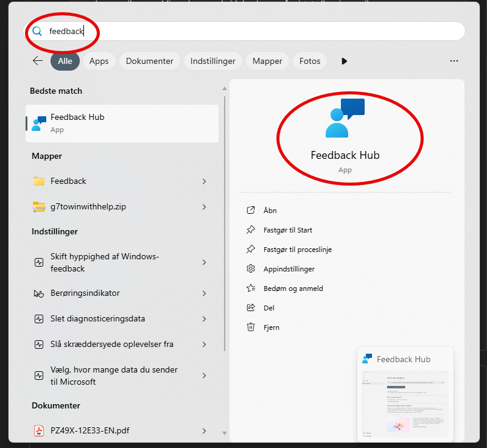Click the star icon for Bedøm og anmeld
The height and width of the screenshot is (448, 487).
coord(251,288)
